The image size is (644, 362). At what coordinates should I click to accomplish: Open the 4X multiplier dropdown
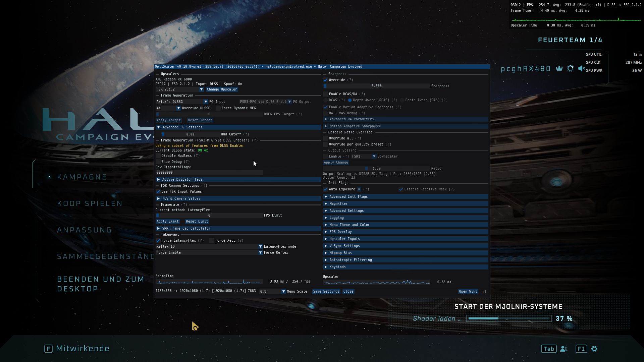168,108
